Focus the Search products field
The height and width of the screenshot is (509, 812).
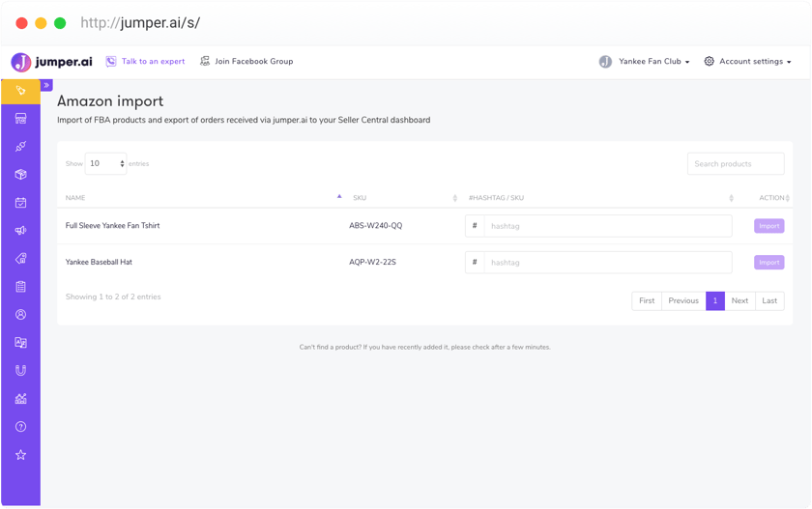point(735,164)
